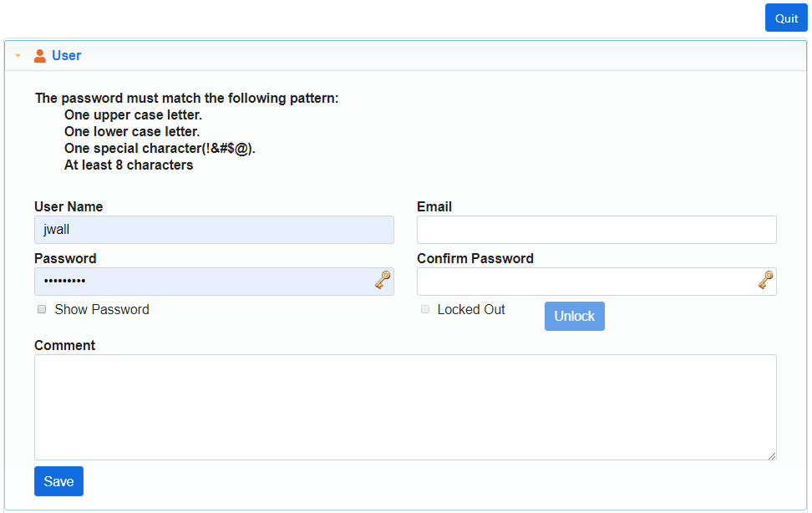Click the 'Comment' field label
This screenshot has width=812, height=513.
pyautogui.click(x=65, y=345)
